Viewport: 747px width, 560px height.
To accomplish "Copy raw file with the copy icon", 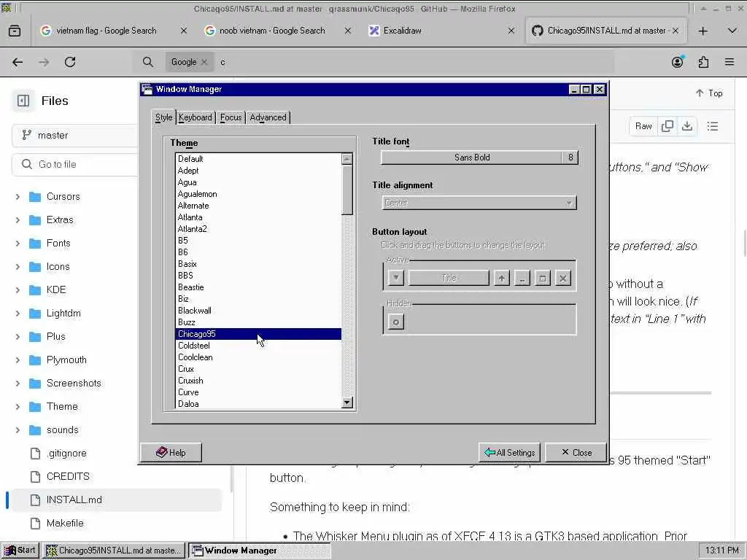I will click(667, 126).
